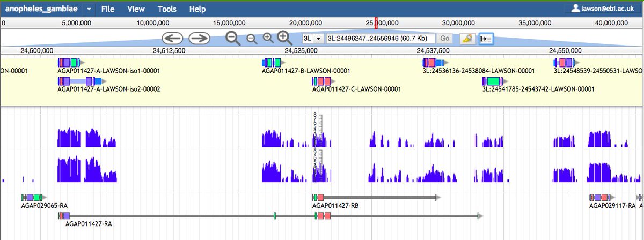Screen dimensions: 644x240
Task: Click label 3L:24541785-24543742-LAWSON-00001
Action: 538,89
